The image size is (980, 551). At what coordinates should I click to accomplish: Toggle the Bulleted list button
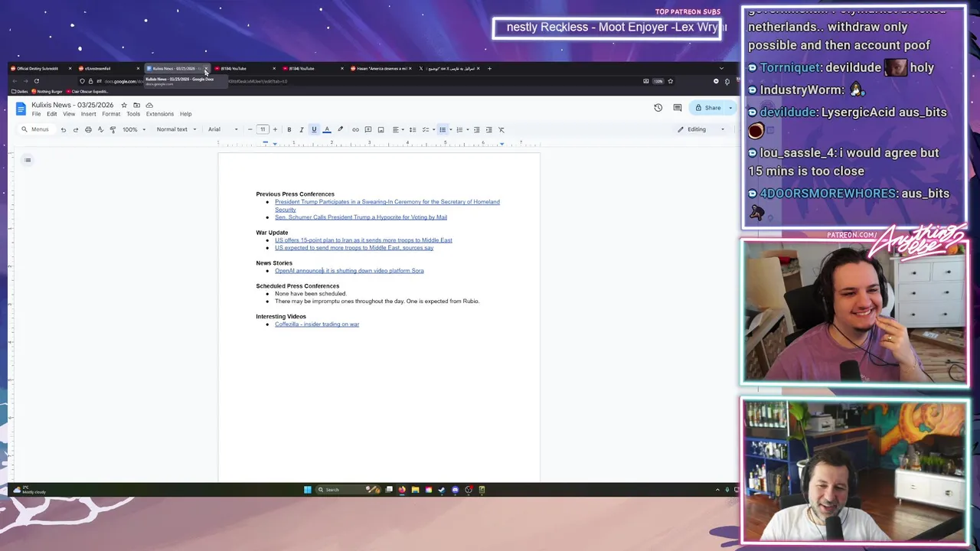[442, 129]
